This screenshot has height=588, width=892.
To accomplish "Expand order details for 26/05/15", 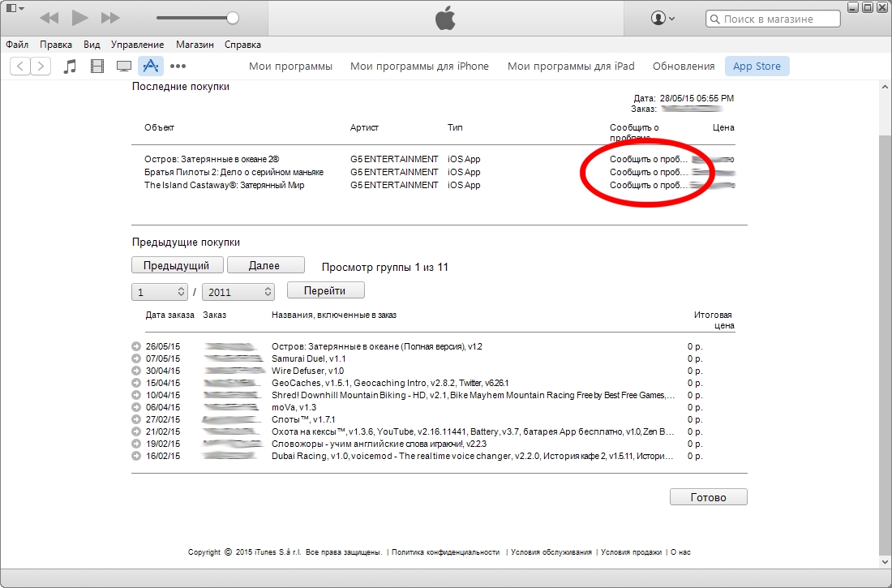I will [x=135, y=346].
